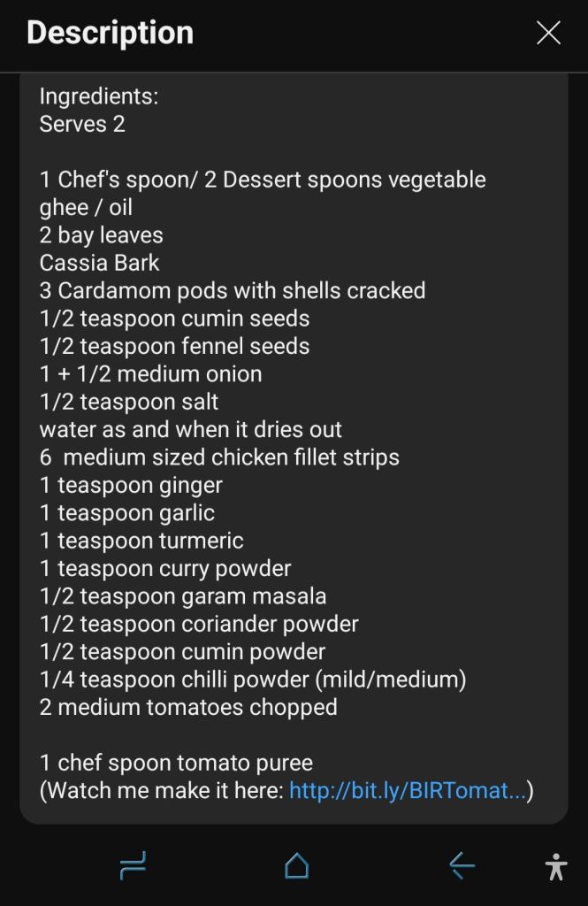
Task: Tap the "Cassia Bark" ingredient
Action: pos(99,263)
